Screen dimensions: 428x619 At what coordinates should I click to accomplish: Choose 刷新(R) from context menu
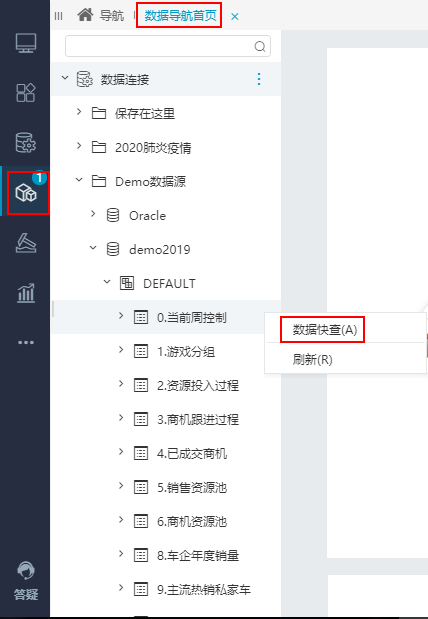pyautogui.click(x=312, y=360)
